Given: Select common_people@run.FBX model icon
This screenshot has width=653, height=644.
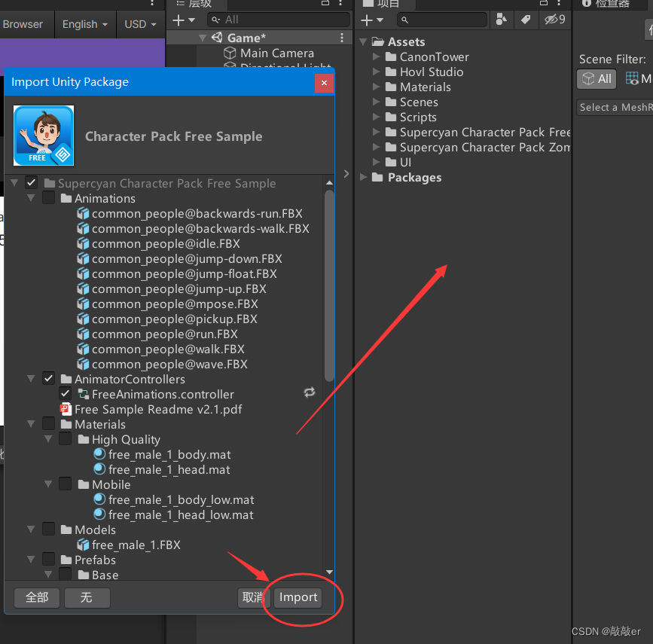Looking at the screenshot, I should pyautogui.click(x=83, y=334).
